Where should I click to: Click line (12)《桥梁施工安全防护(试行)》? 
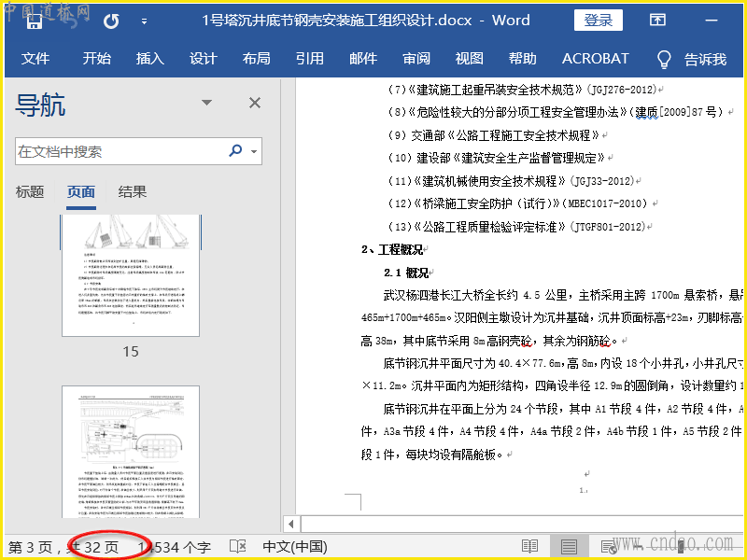(519, 203)
